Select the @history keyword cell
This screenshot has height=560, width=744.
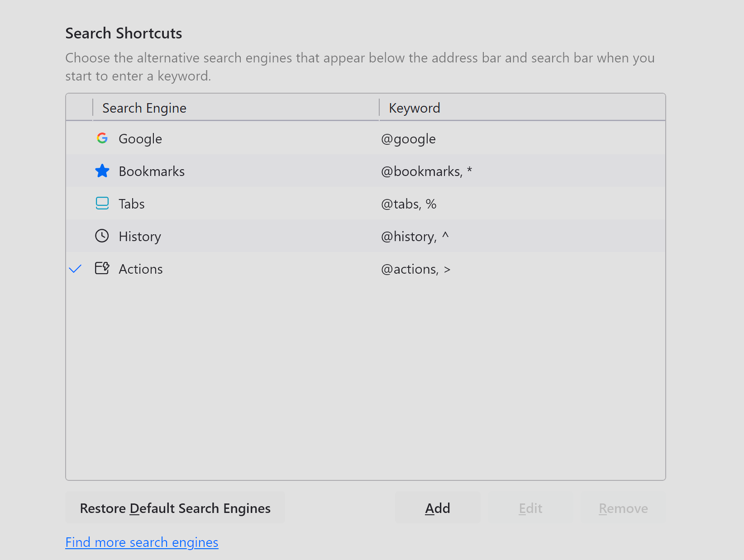click(415, 237)
